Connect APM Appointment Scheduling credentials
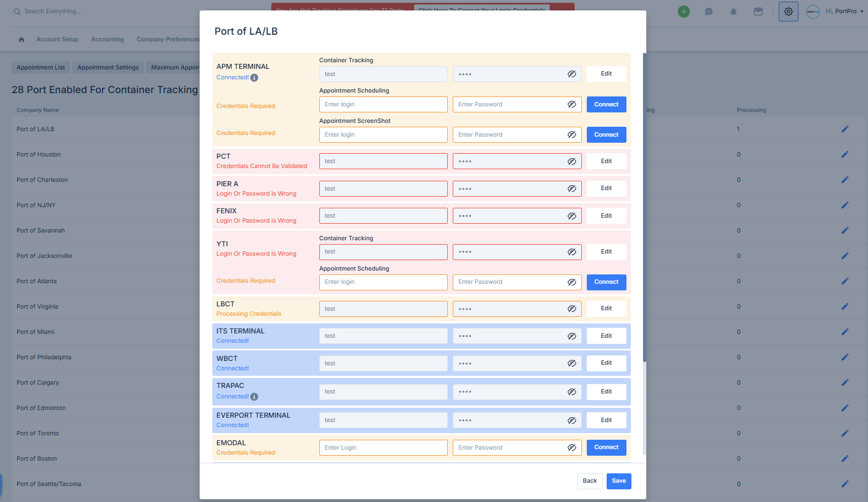868x502 pixels. [606, 105]
